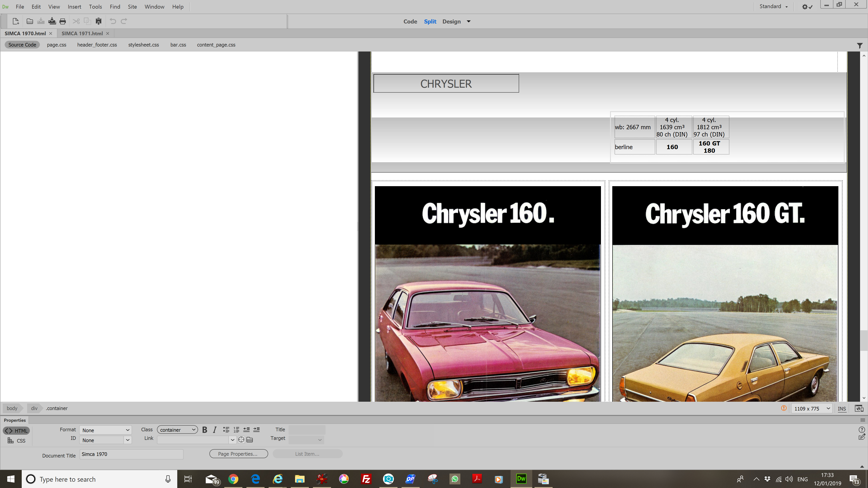The width and height of the screenshot is (868, 488).
Task: Open related file content_page.css
Action: [x=216, y=45]
